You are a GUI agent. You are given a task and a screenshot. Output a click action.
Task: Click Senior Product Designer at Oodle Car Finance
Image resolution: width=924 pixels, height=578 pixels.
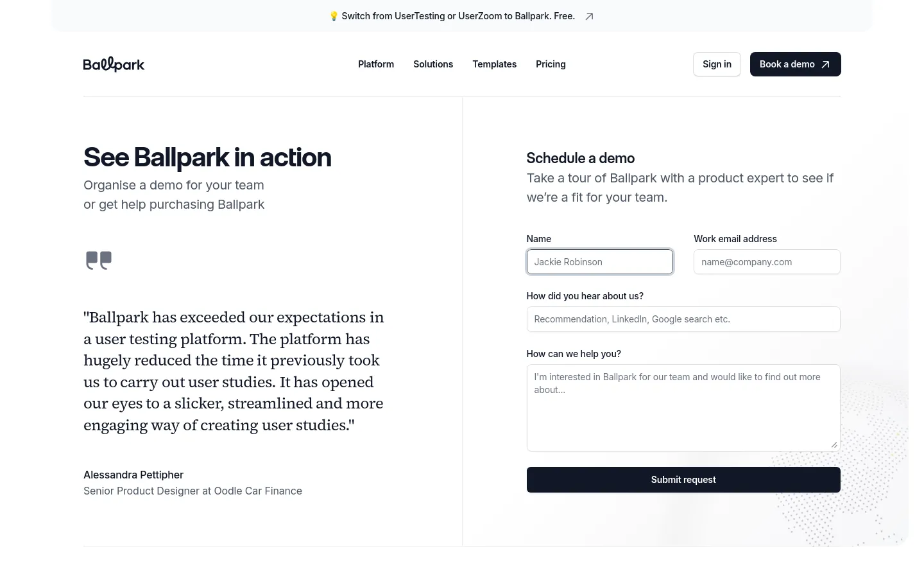pyautogui.click(x=193, y=491)
